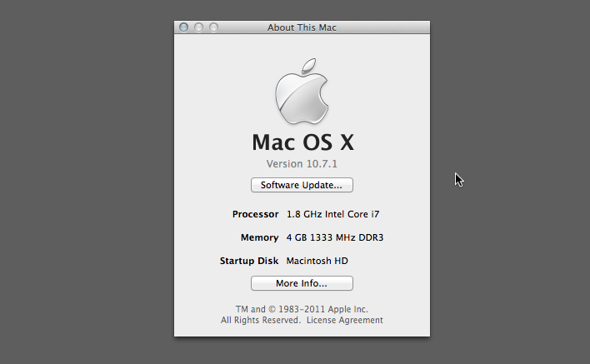590x364 pixels.
Task: Close the About This Mac window
Action: pos(184,27)
